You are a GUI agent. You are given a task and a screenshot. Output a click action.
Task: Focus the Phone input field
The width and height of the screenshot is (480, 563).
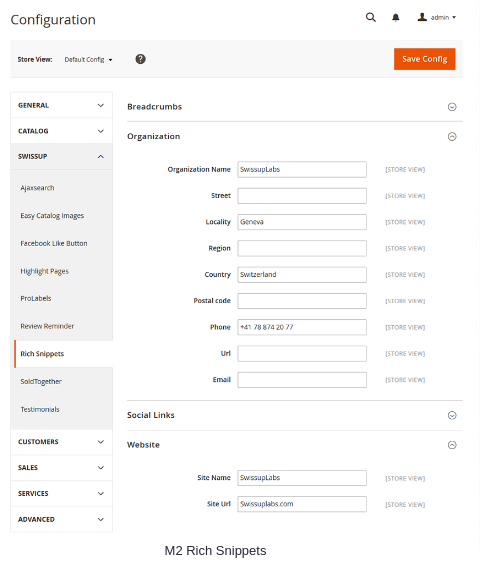[302, 327]
